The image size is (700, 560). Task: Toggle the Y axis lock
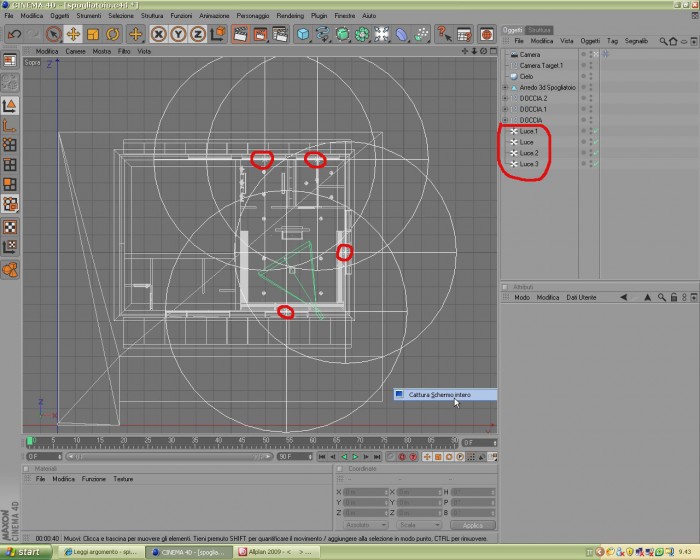click(178, 34)
